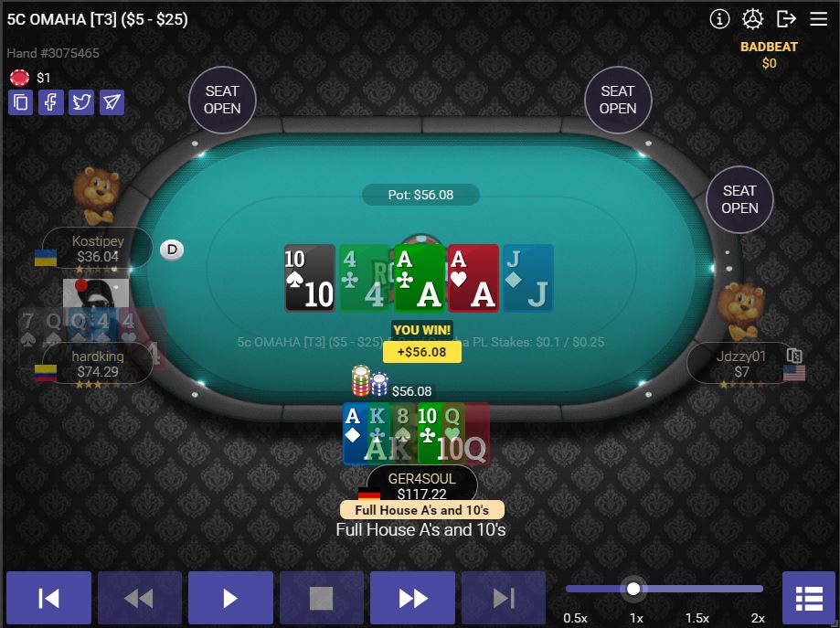Share hand via Telegram icon
This screenshot has width=840, height=628.
[112, 102]
